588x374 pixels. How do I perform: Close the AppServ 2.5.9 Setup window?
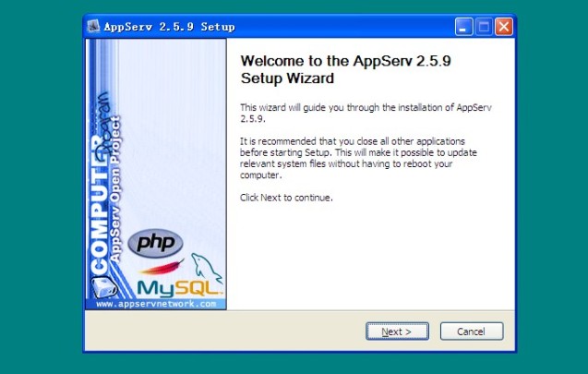[x=504, y=27]
